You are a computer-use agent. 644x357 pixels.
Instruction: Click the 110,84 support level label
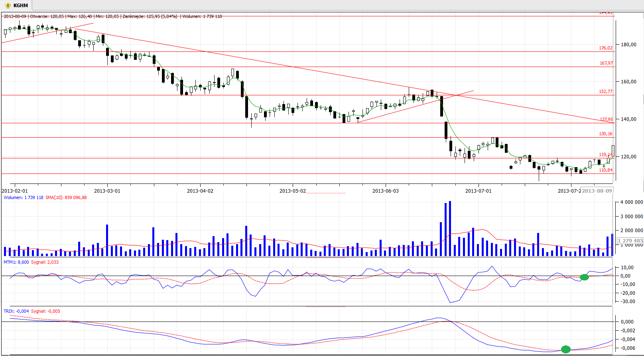tap(606, 170)
